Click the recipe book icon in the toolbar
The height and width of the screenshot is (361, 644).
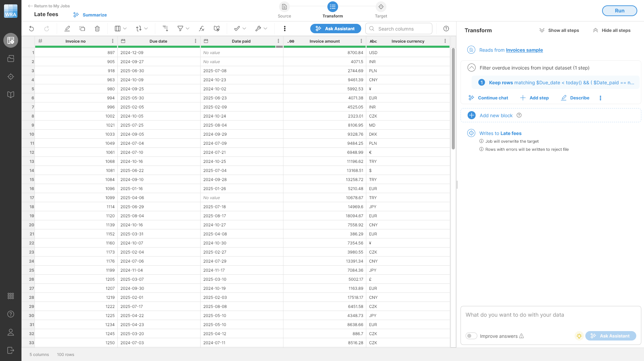[x=216, y=29]
